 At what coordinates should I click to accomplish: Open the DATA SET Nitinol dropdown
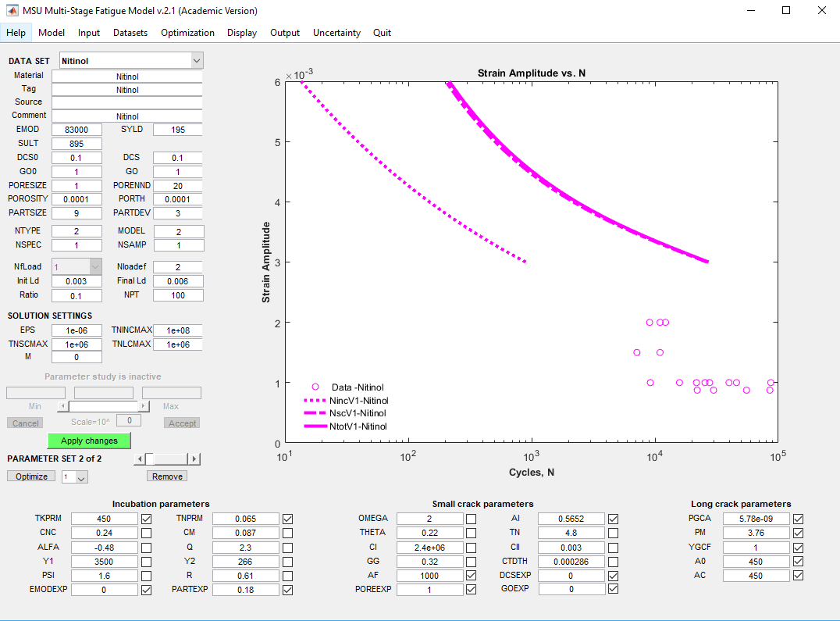tap(196, 61)
